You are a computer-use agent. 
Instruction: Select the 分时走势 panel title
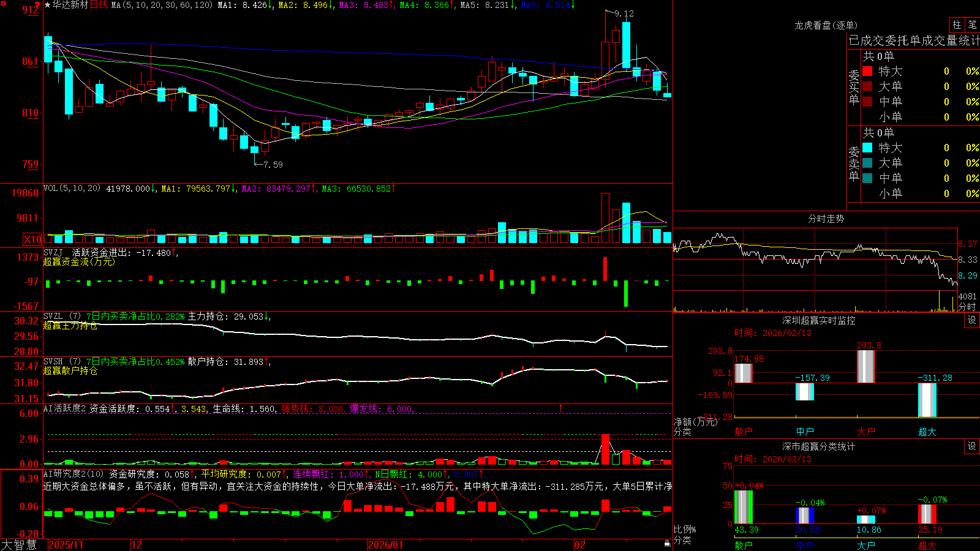point(826,219)
